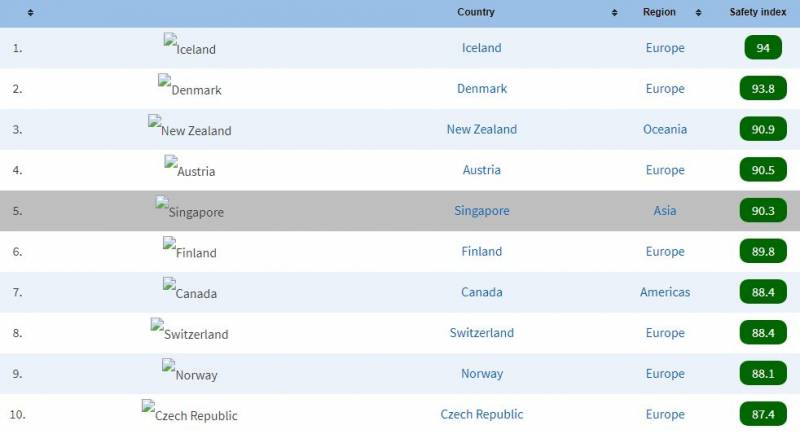
Task: Sort by rank number column arrows
Action: (x=30, y=13)
